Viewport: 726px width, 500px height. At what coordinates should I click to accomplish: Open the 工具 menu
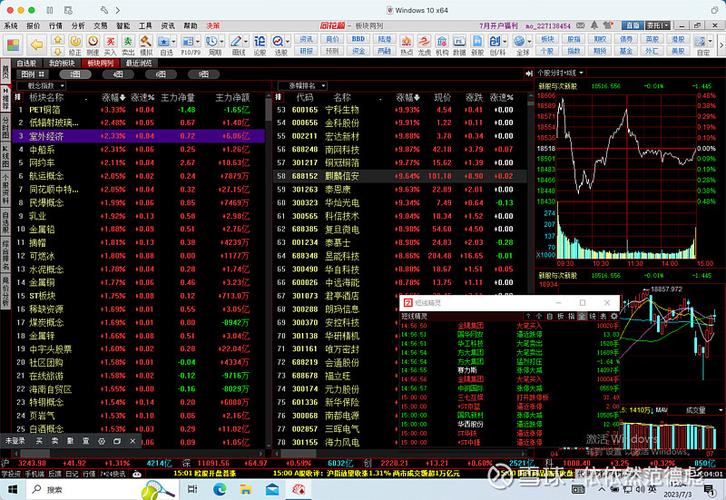pos(145,26)
